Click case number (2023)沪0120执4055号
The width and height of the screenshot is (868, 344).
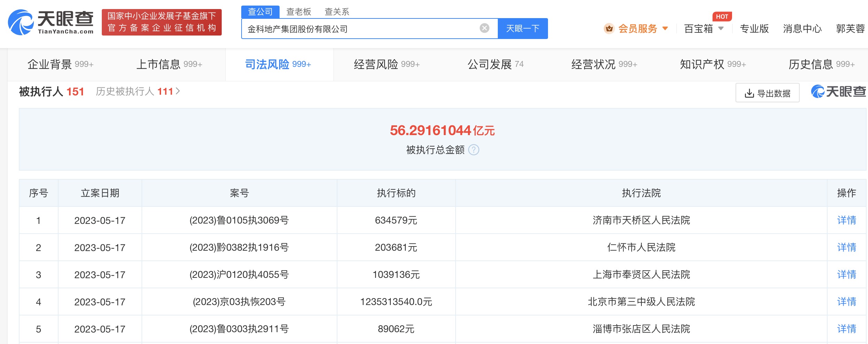239,274
